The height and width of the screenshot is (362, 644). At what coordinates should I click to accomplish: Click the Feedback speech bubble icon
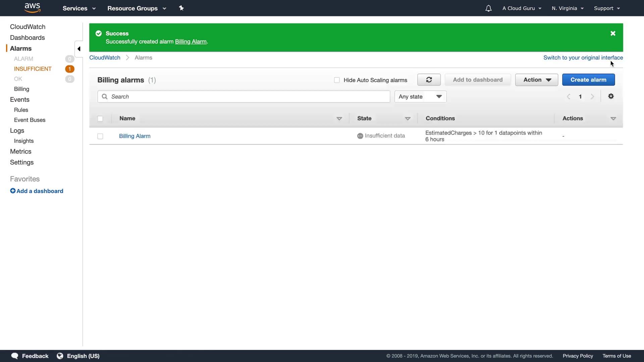click(14, 356)
